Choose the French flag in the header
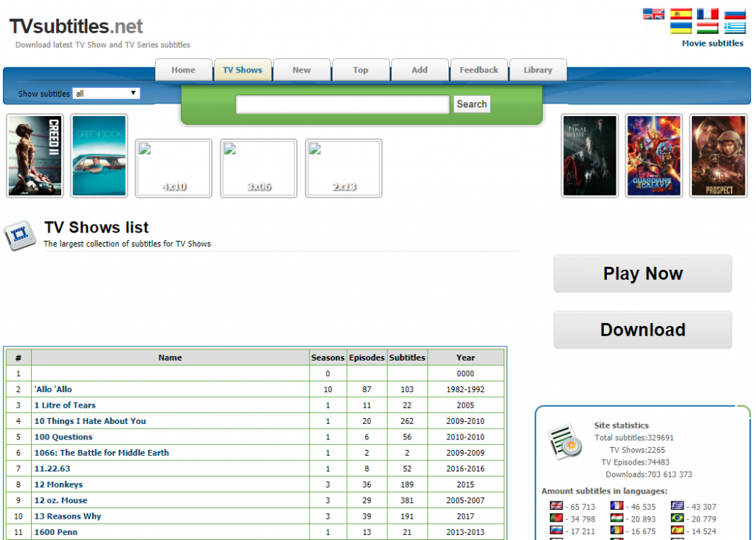The image size is (756, 540). 707,13
